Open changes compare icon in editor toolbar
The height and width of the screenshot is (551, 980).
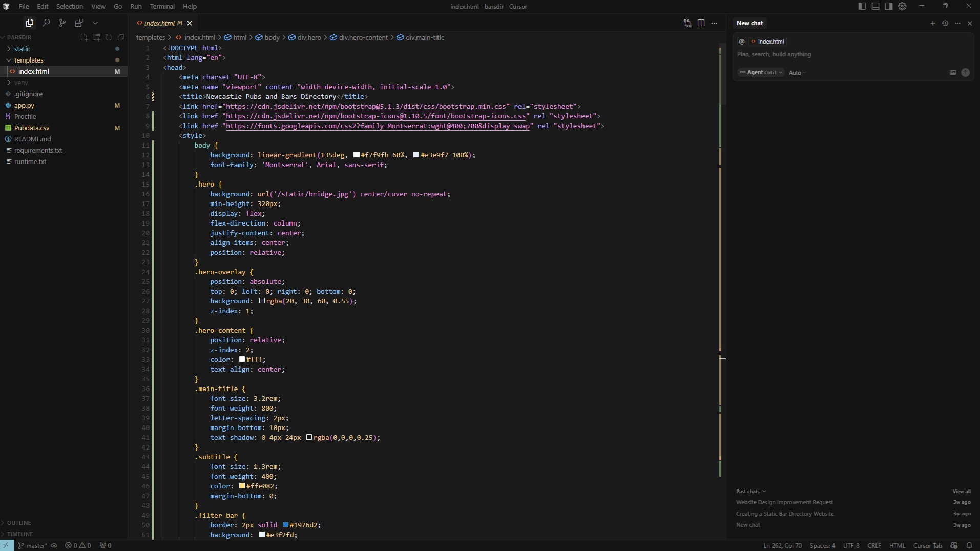(687, 23)
